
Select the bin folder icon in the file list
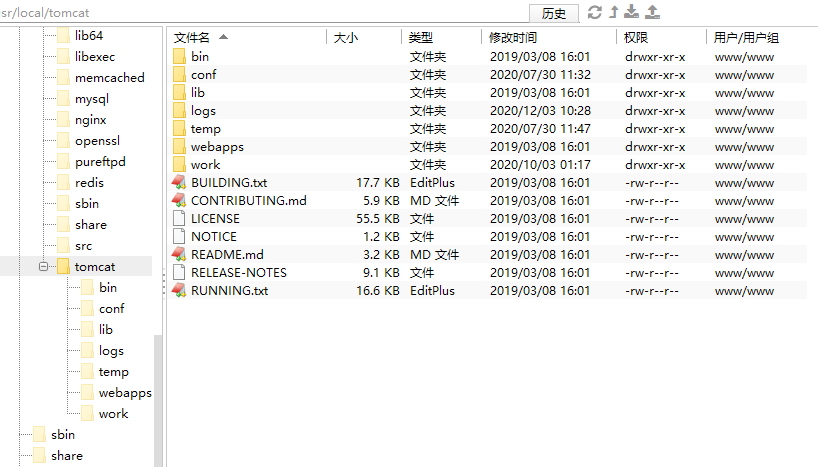tap(179, 56)
